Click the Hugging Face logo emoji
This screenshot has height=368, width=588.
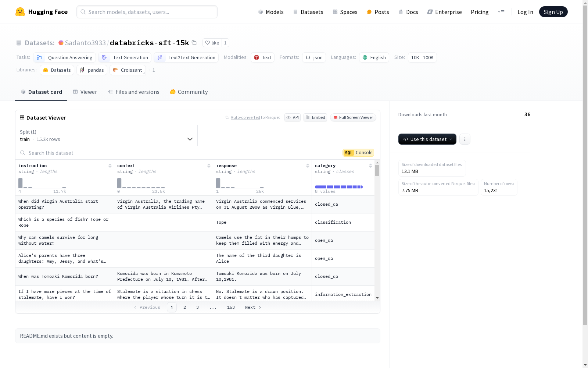[x=20, y=12]
